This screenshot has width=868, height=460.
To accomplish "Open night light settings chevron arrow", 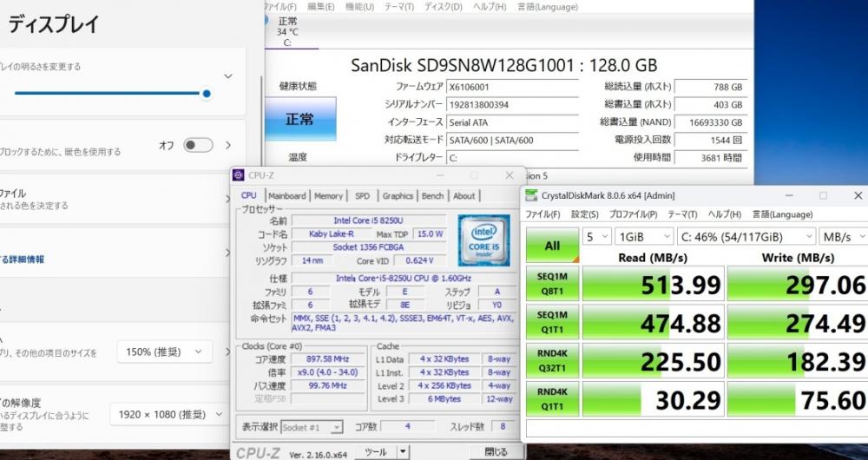I will point(228,145).
